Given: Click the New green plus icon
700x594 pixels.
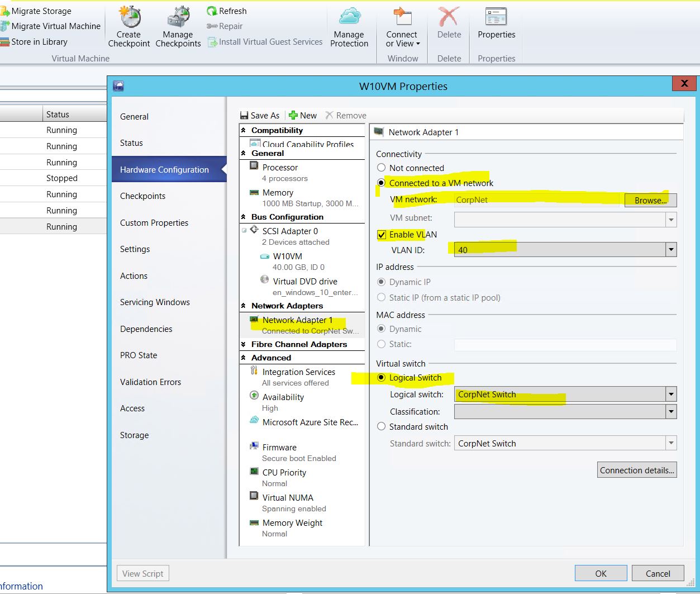Looking at the screenshot, I should (x=293, y=116).
